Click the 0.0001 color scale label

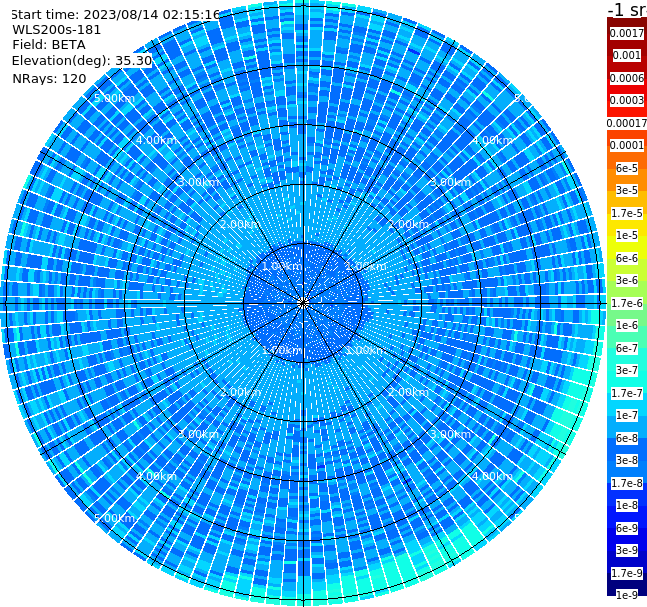[x=627, y=145]
